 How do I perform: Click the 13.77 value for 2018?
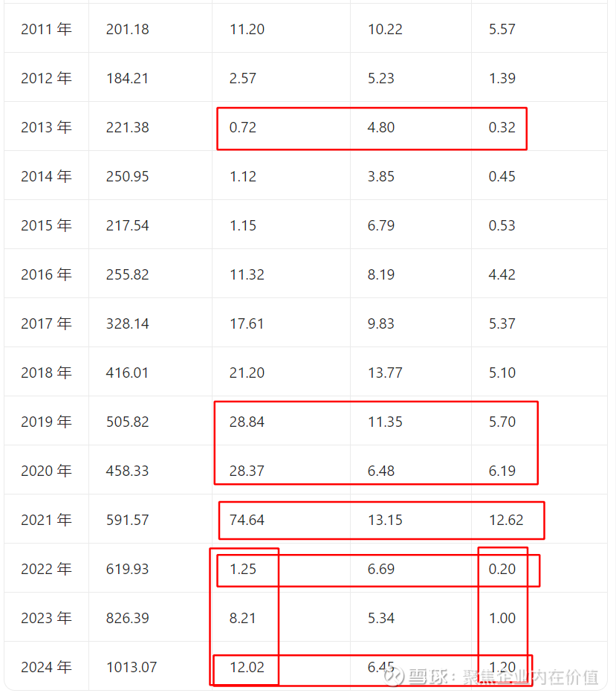tap(385, 373)
